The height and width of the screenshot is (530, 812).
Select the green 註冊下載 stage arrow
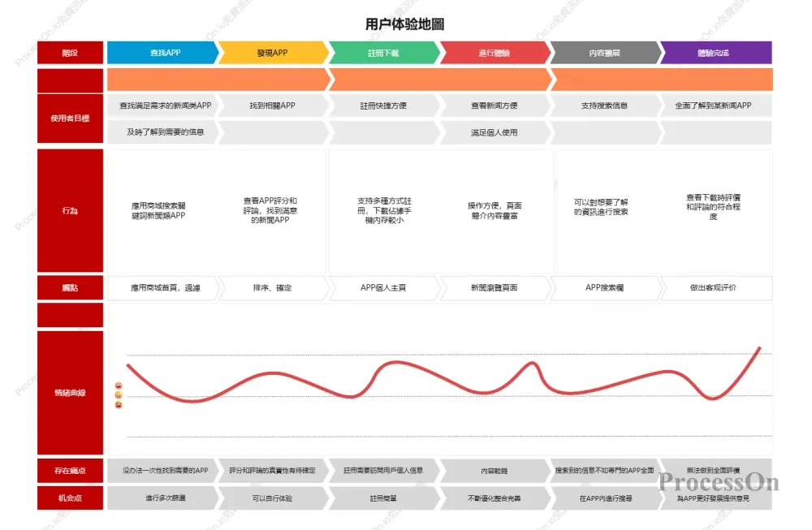click(383, 53)
